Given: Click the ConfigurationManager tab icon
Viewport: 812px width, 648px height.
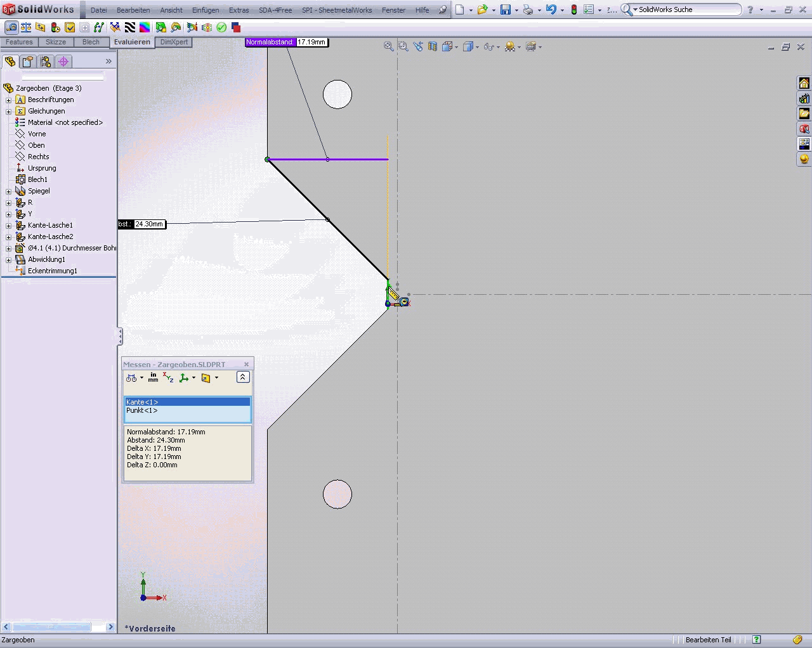Looking at the screenshot, I should pos(45,62).
